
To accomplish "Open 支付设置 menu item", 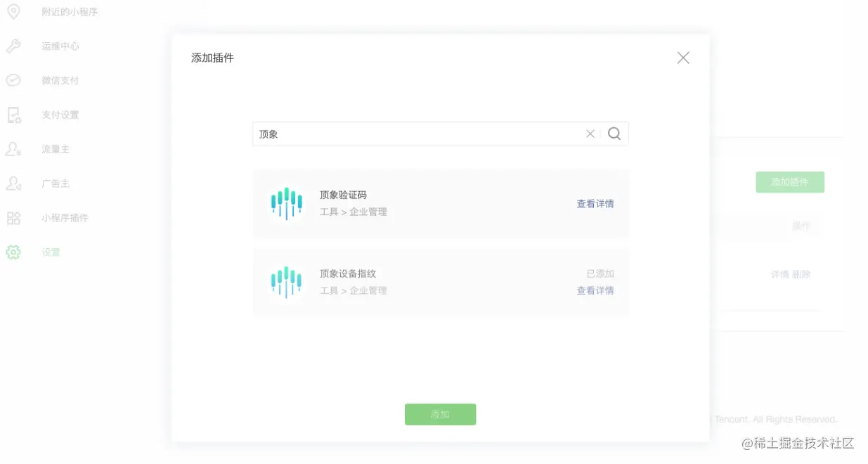I will click(x=60, y=115).
